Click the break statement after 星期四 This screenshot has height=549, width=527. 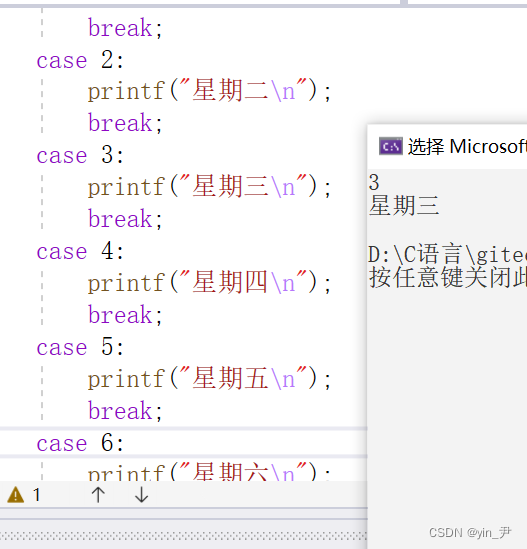125,315
